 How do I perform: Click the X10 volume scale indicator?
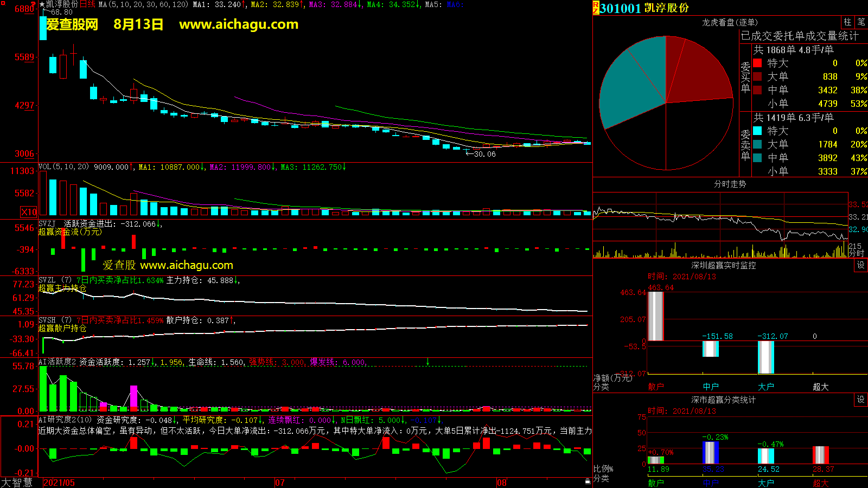(29, 212)
